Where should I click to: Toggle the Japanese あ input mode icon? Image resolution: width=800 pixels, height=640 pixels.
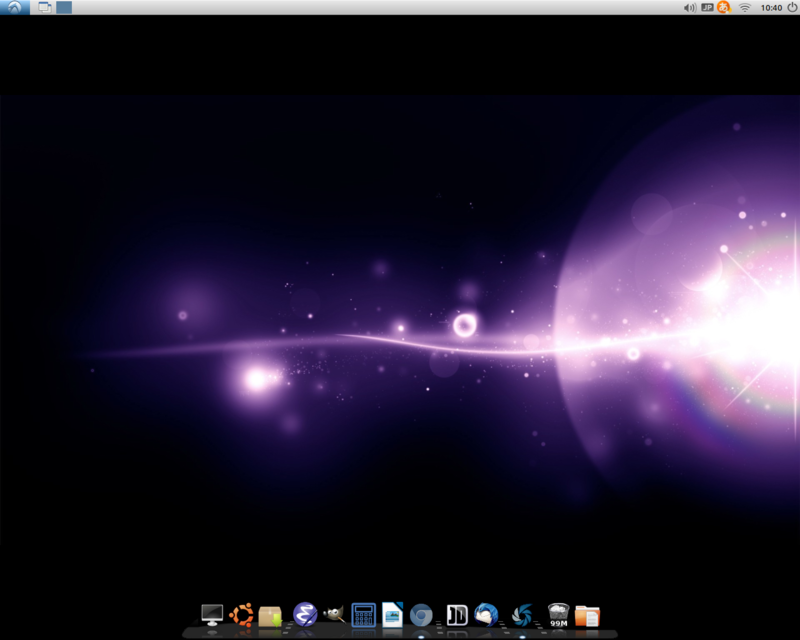pos(723,8)
